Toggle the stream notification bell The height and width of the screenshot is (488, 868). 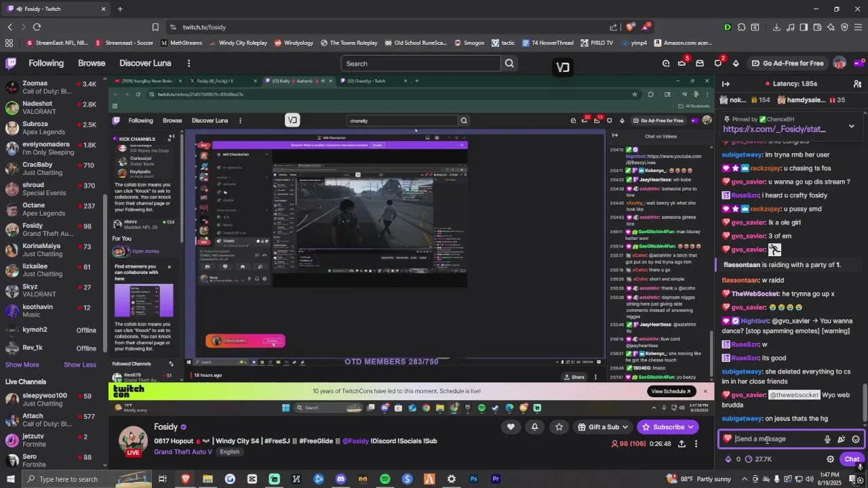click(x=534, y=427)
